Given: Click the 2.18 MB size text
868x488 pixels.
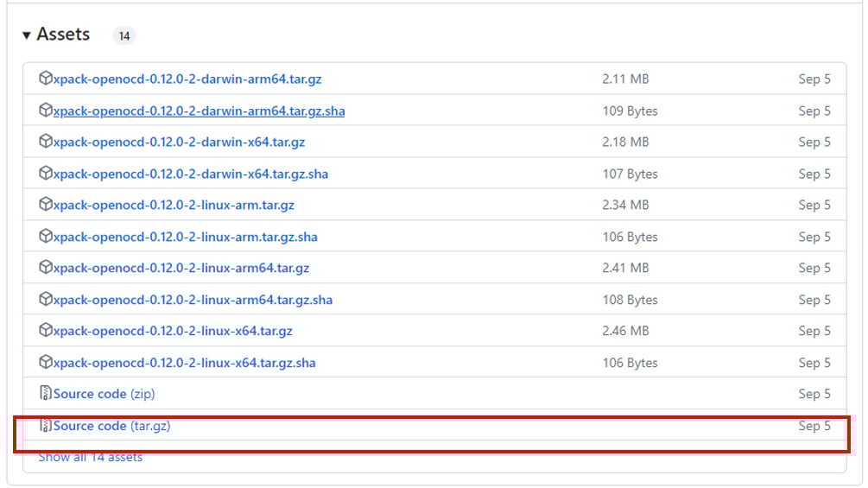Looking at the screenshot, I should (625, 143).
